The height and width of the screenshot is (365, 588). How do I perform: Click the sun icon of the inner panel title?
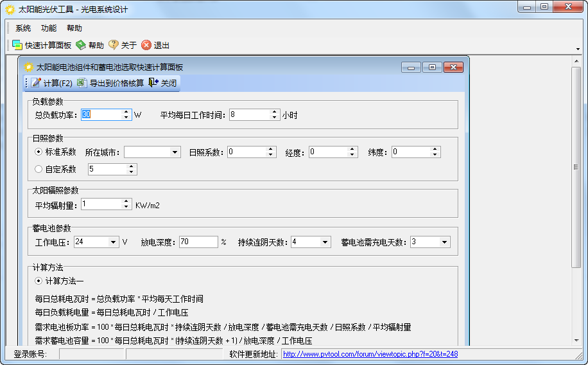[28, 67]
